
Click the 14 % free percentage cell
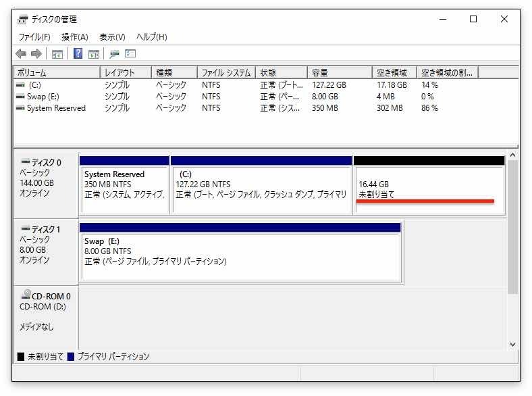[429, 85]
